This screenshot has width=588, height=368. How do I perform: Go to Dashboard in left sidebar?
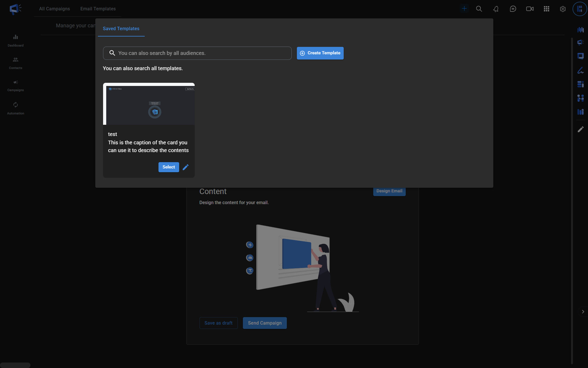[x=16, y=41]
